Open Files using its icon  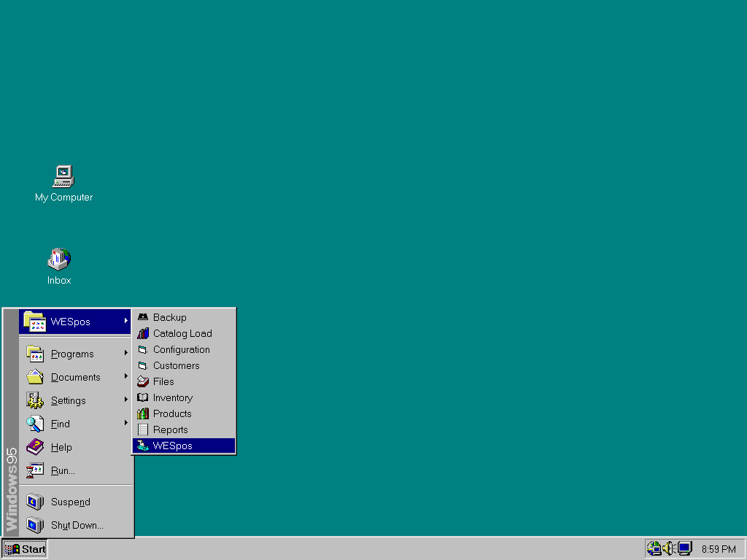pyautogui.click(x=143, y=381)
